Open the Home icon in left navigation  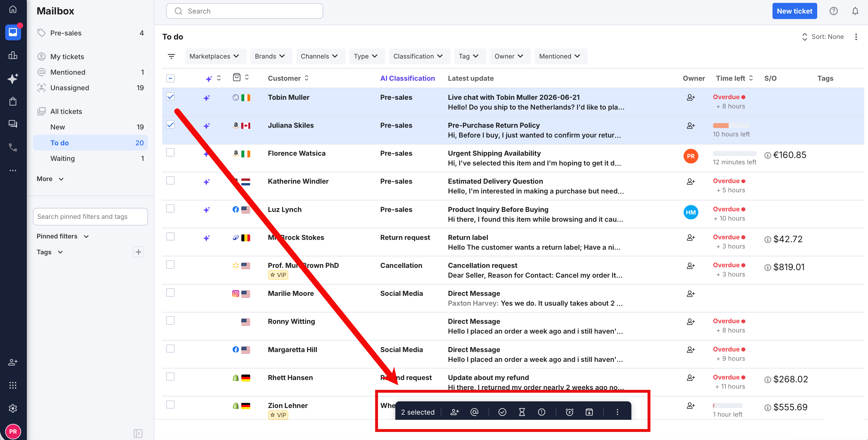(13, 9)
